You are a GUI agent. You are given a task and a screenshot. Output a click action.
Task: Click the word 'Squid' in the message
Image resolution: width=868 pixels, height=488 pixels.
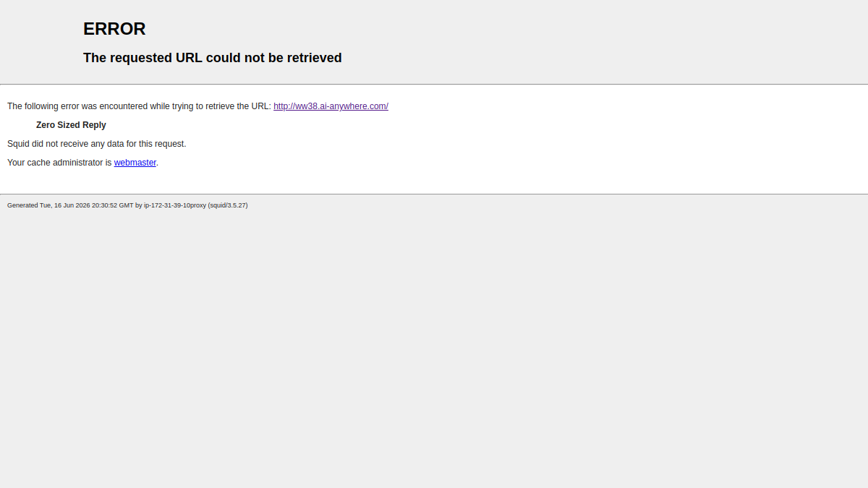coord(19,144)
